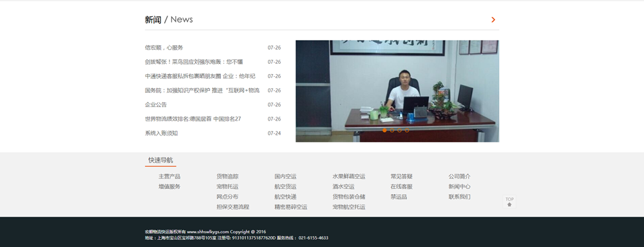The width and height of the screenshot is (644, 247).
Task: Select the second carousel dot indicator
Action: [x=392, y=130]
